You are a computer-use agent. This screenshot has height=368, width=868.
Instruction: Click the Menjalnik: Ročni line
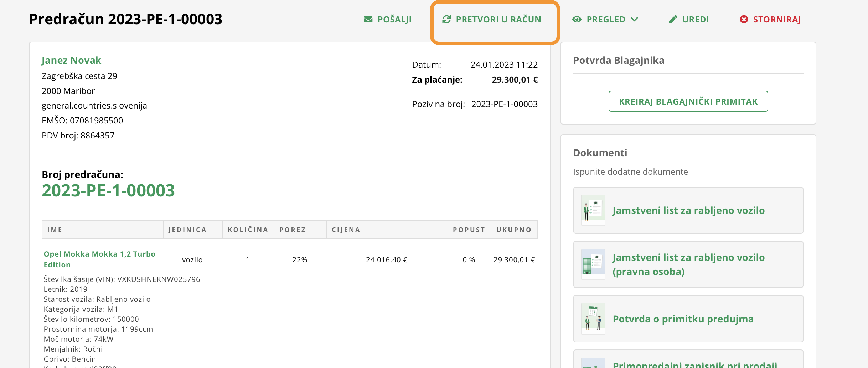[73, 349]
